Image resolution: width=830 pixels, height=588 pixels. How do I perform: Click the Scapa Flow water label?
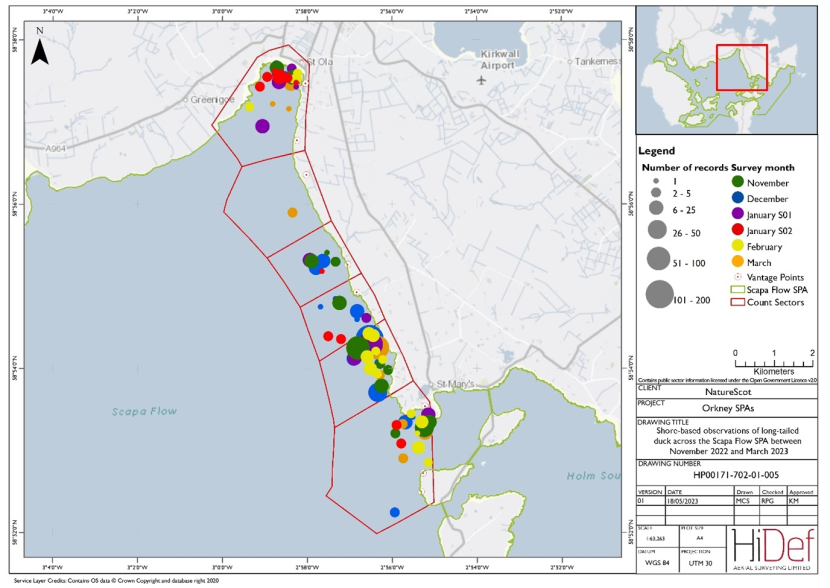click(144, 411)
